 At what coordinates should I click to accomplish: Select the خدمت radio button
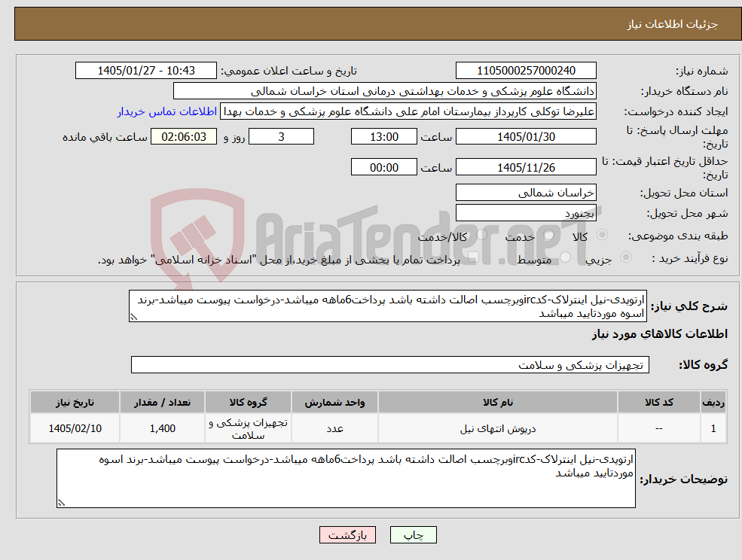(x=549, y=235)
